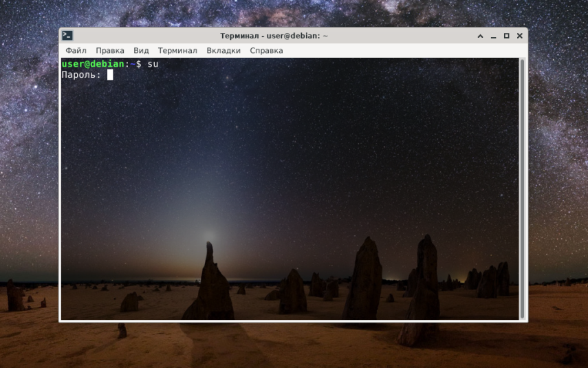Roll up the window with the arrow icon
588x368 pixels.
[x=480, y=36]
